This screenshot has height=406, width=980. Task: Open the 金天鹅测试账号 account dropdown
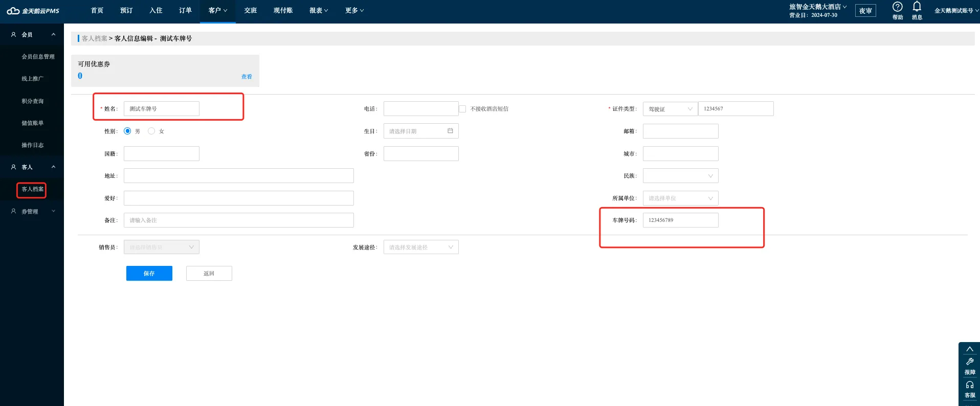coord(956,10)
